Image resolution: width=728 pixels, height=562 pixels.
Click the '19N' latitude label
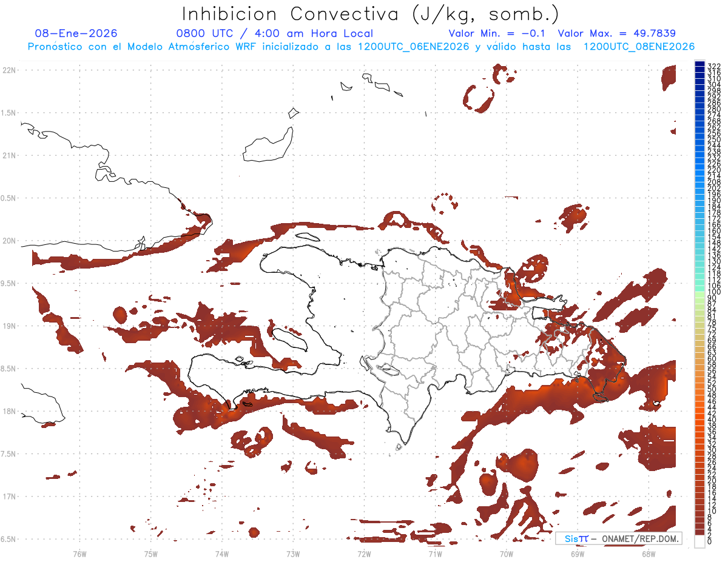click(x=10, y=326)
